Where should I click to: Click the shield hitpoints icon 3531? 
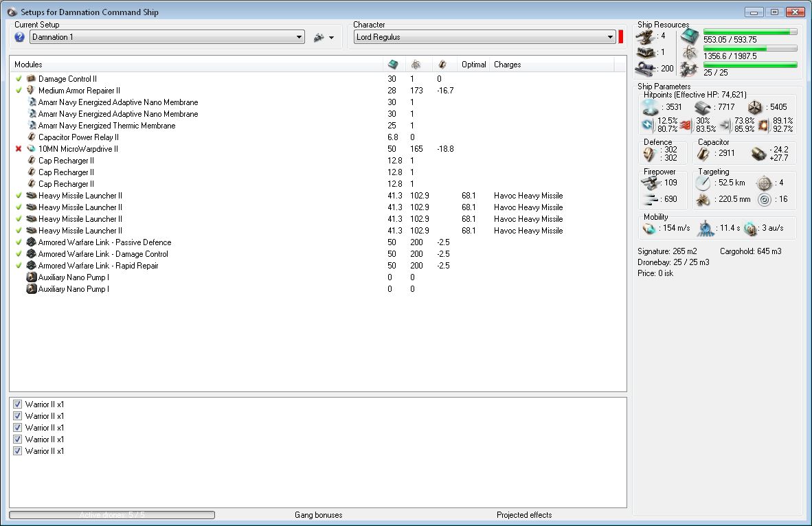point(650,107)
